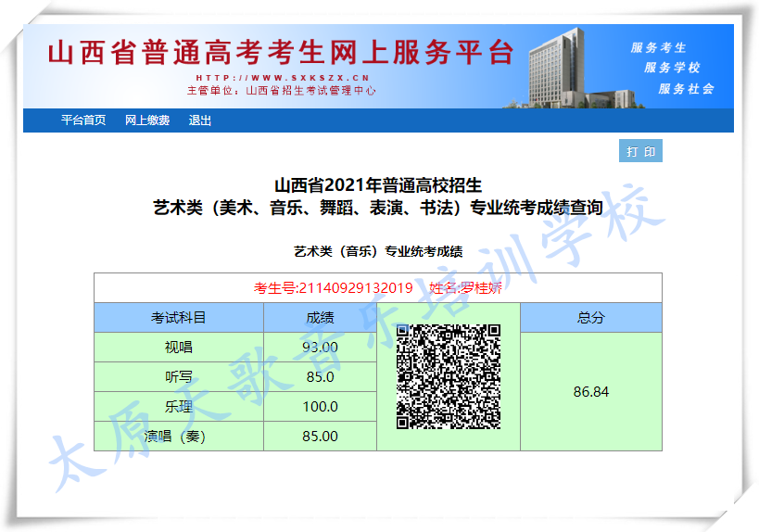Click the 专业统考成绩查询 heading line
This screenshot has height=532, width=759.
click(x=378, y=208)
